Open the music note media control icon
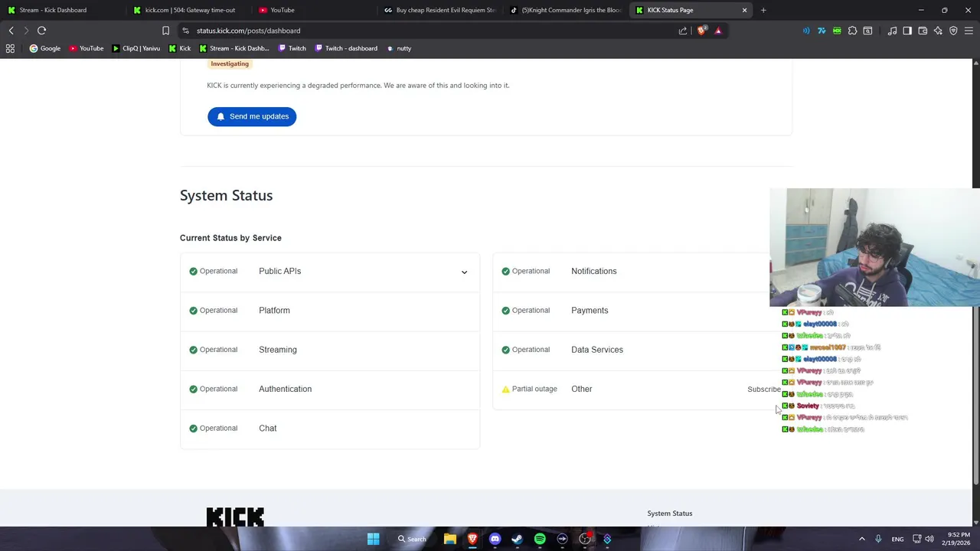Viewport: 980px width, 551px height. click(892, 31)
